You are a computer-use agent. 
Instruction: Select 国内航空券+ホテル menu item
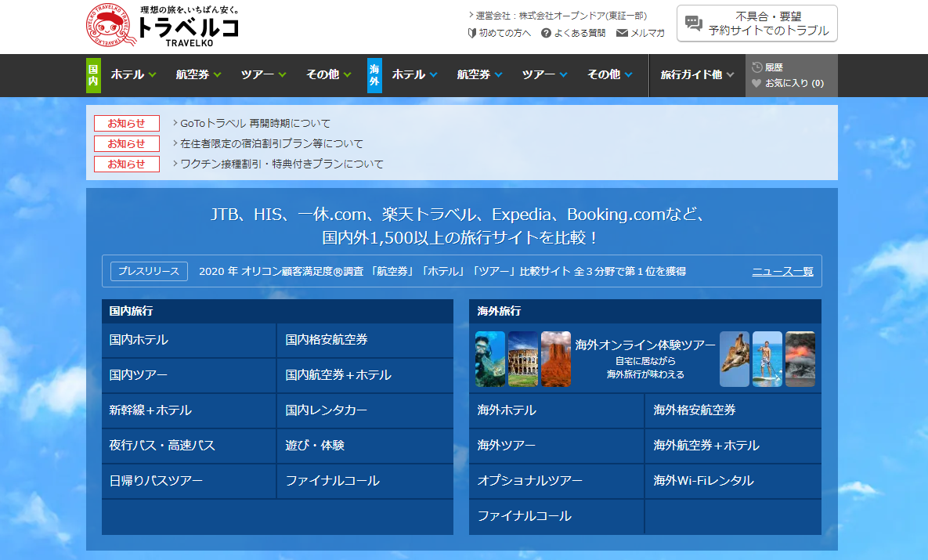(x=365, y=375)
